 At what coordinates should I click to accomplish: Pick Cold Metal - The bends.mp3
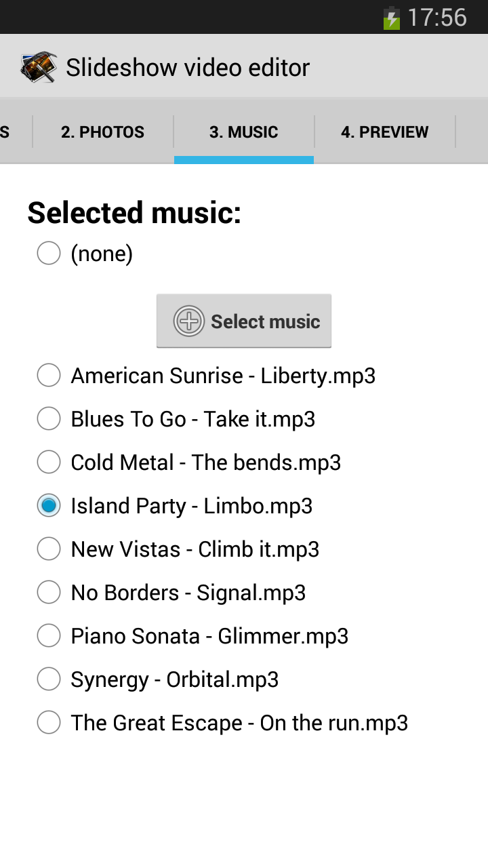point(188,462)
